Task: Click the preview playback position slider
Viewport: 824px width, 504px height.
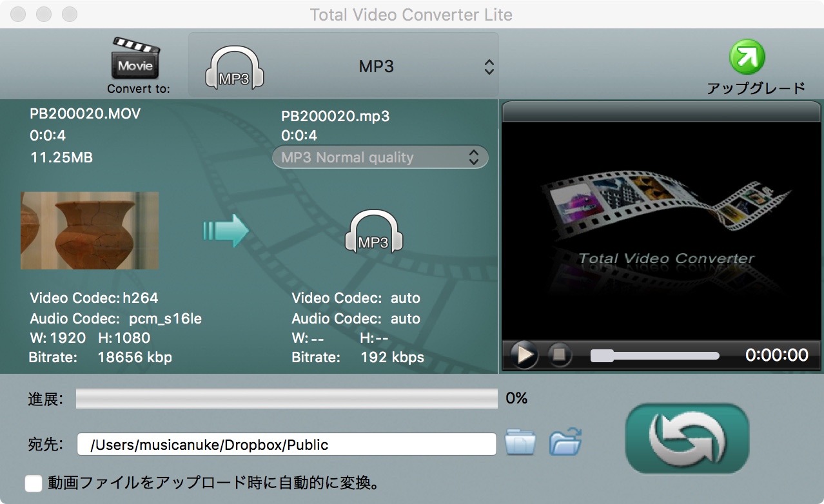Action: coord(654,356)
